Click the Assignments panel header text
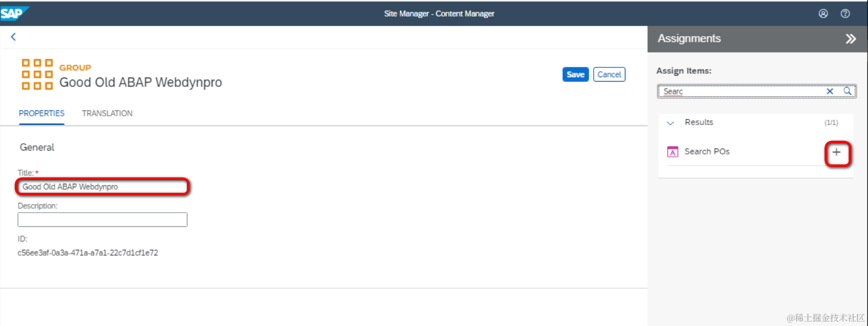Screen dimensions: 868x326 click(689, 39)
